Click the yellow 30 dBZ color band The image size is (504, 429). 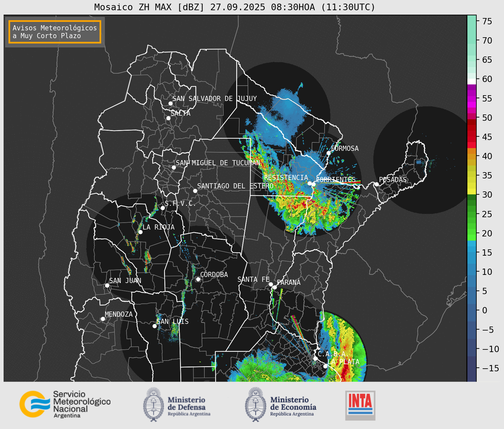(472, 191)
